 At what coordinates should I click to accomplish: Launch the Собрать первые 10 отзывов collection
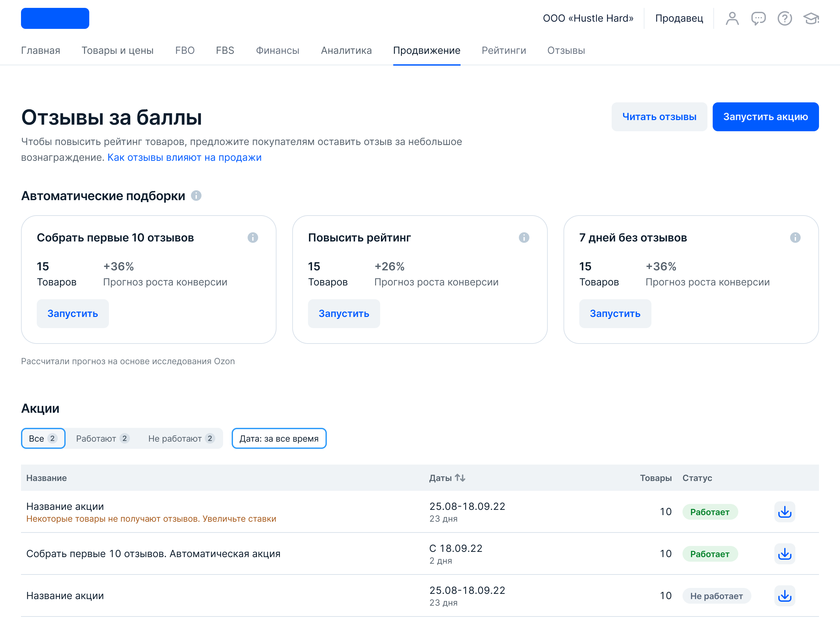pos(73,313)
